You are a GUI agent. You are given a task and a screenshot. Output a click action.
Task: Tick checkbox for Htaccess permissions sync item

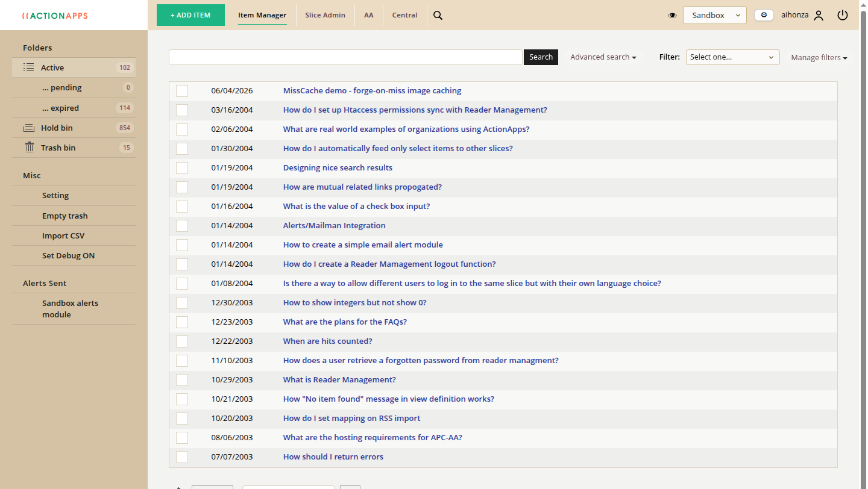click(x=182, y=110)
